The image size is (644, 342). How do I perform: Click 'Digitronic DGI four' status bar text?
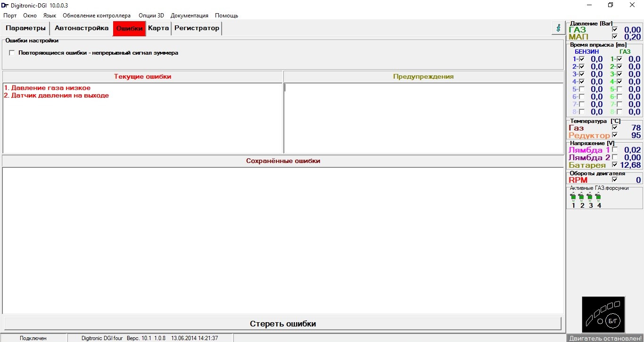point(102,338)
